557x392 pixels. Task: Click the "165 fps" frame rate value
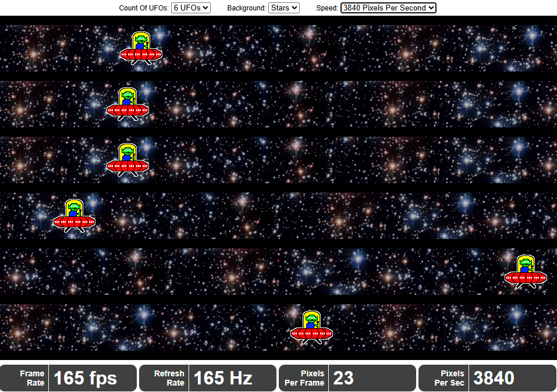point(85,378)
